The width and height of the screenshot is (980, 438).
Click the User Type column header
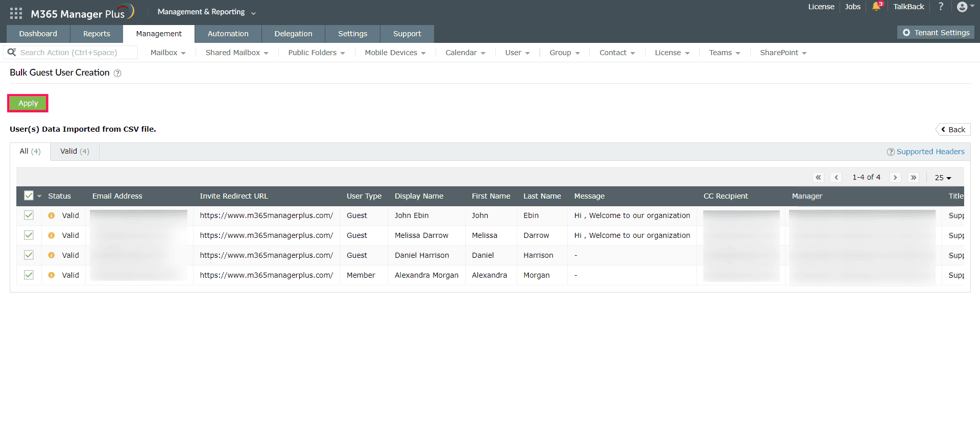click(x=364, y=196)
